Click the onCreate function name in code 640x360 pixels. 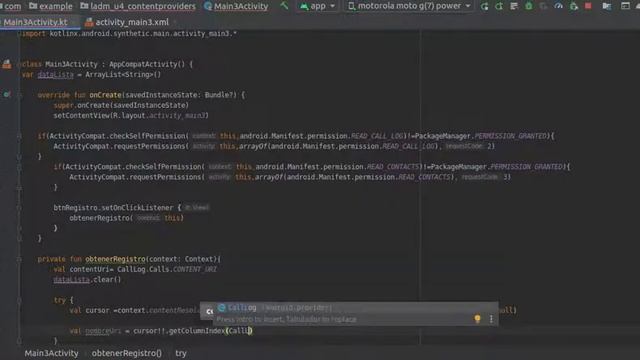pos(105,95)
